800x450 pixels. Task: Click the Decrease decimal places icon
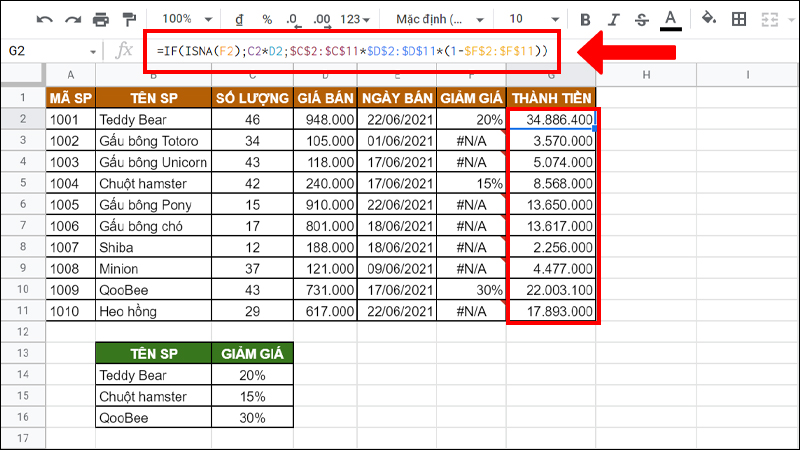[x=291, y=19]
